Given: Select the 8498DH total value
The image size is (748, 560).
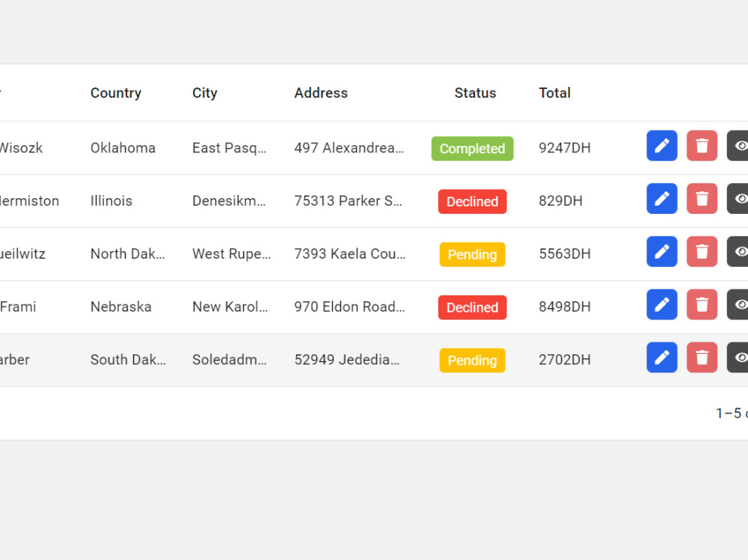Looking at the screenshot, I should (565, 307).
